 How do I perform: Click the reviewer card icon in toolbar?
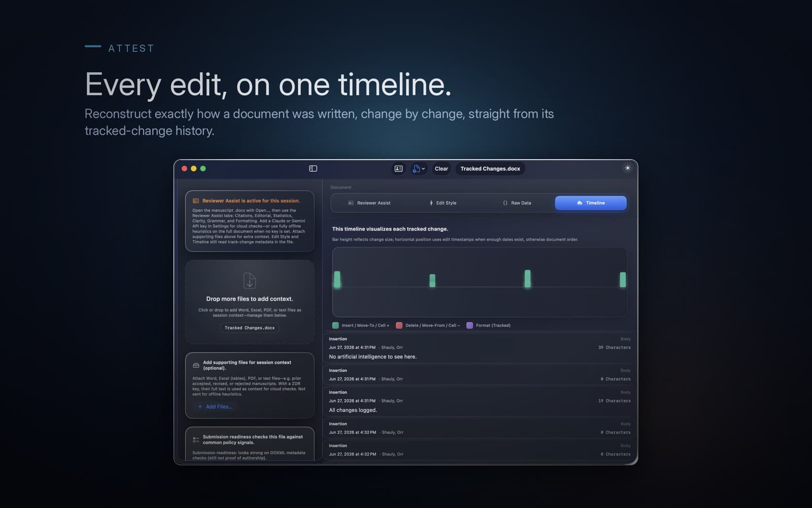(x=398, y=169)
